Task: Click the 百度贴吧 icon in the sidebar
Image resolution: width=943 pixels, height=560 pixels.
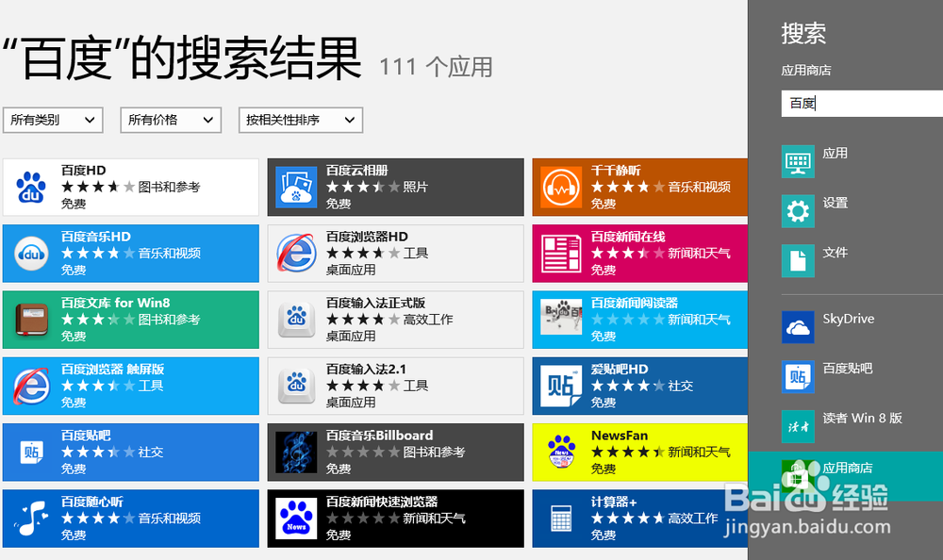Action: (797, 375)
